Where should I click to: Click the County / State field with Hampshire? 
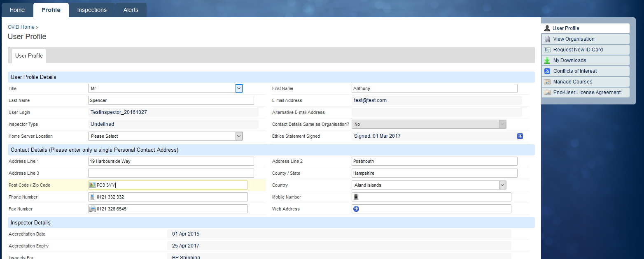[x=434, y=173]
